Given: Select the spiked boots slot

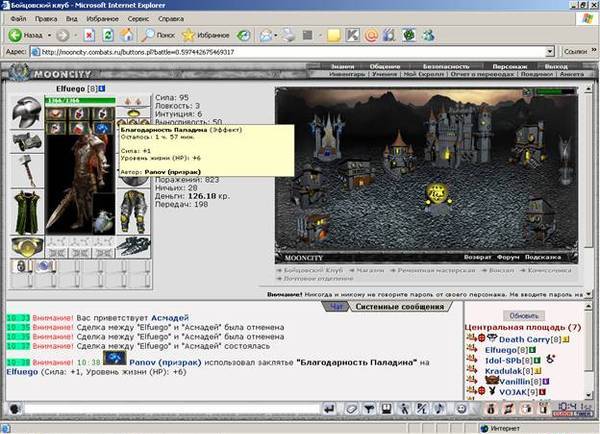Looking at the screenshot, I should 134,246.
